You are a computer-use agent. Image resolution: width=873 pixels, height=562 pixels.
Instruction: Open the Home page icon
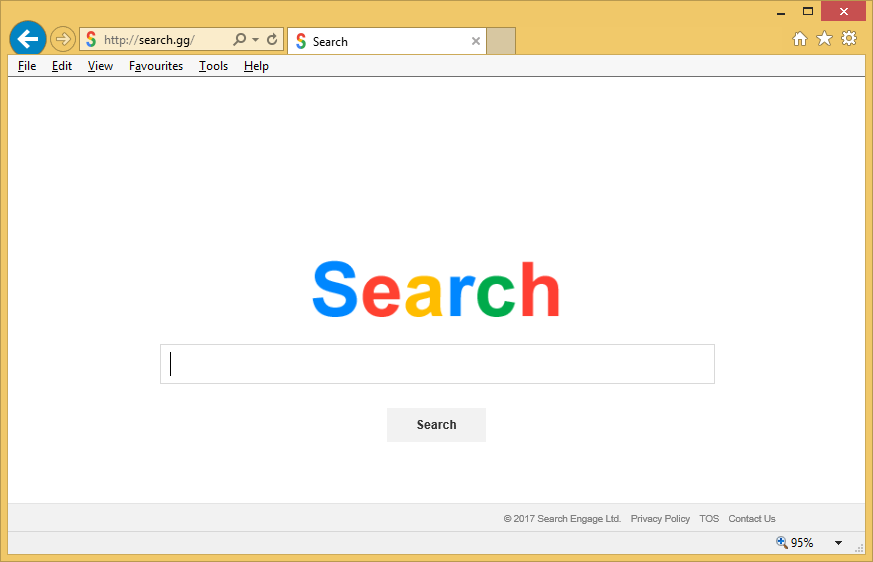(x=799, y=39)
